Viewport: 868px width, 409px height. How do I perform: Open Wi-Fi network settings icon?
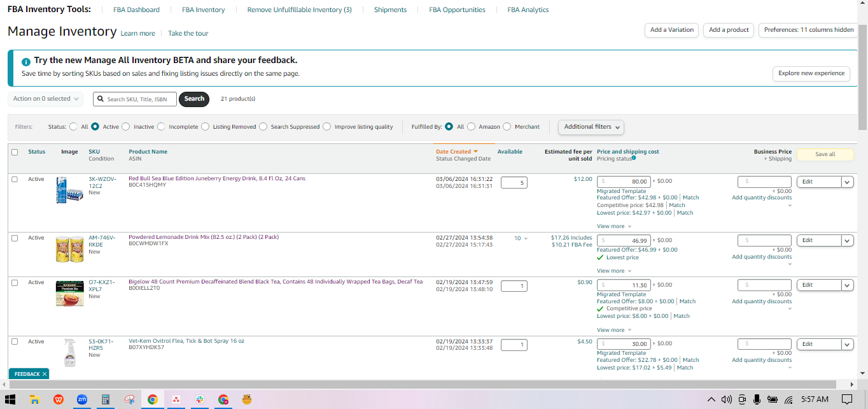(788, 399)
